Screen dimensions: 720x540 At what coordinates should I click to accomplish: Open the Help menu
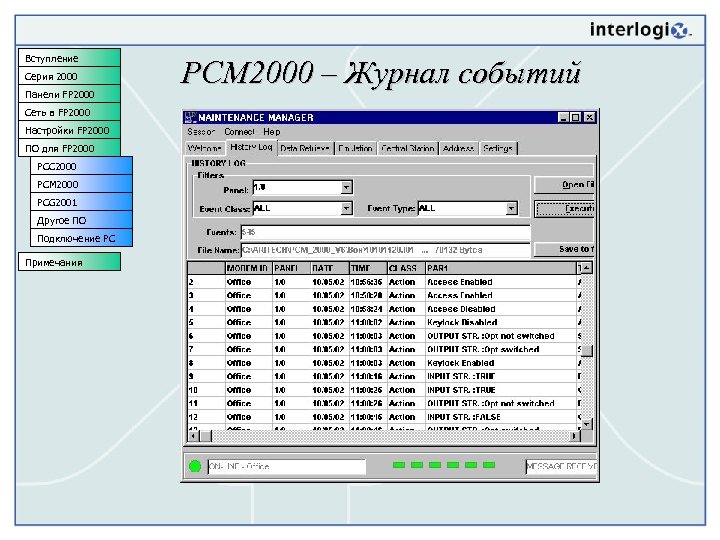point(272,132)
